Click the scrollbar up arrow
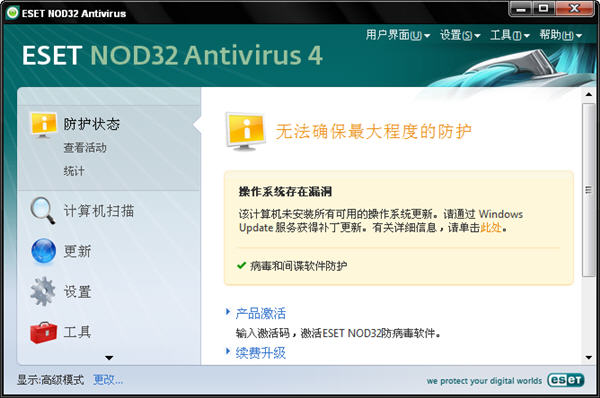The width and height of the screenshot is (600, 398). (589, 94)
